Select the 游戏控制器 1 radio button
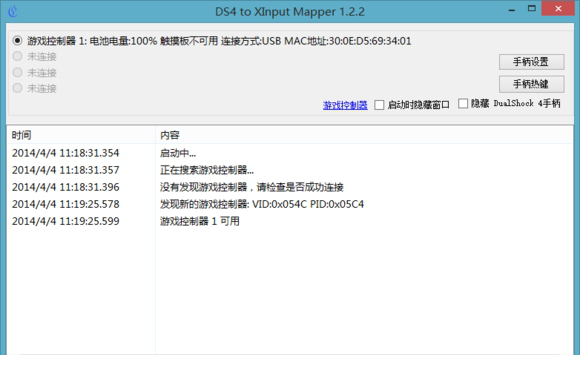 pos(17,40)
